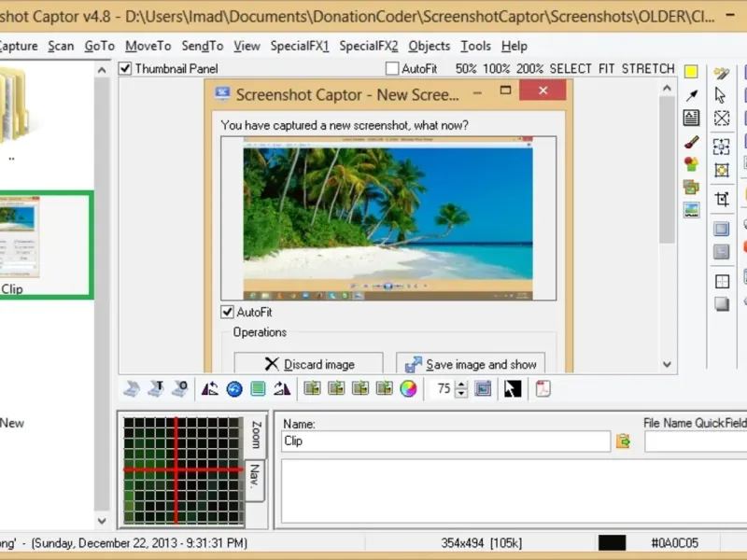
Task: Click Discard image in the captured dialog
Action: click(x=309, y=364)
